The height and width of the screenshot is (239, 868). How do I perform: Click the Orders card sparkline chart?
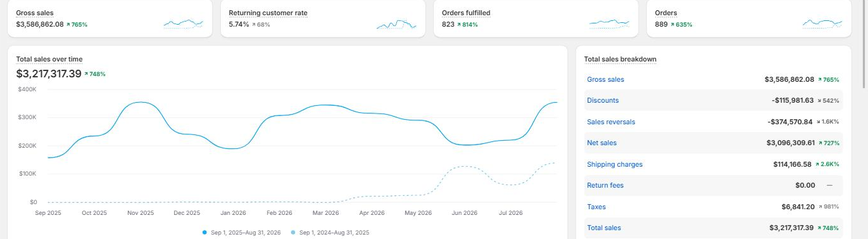(x=822, y=24)
